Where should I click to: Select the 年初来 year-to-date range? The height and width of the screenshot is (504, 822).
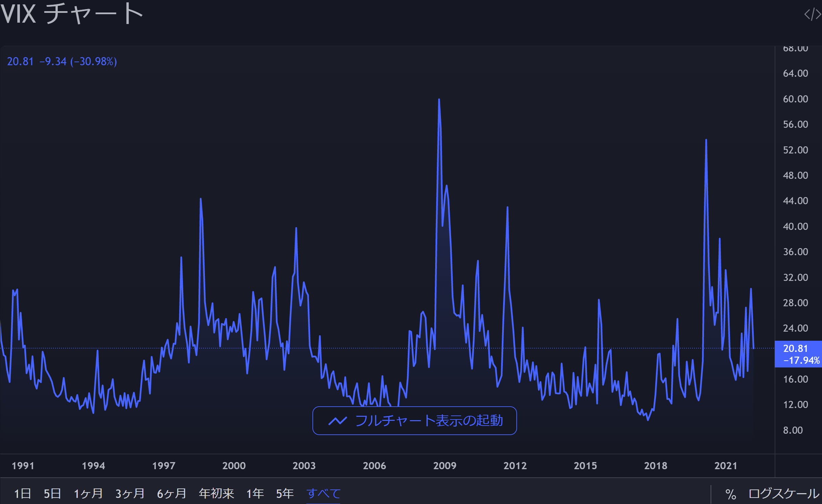(216, 494)
